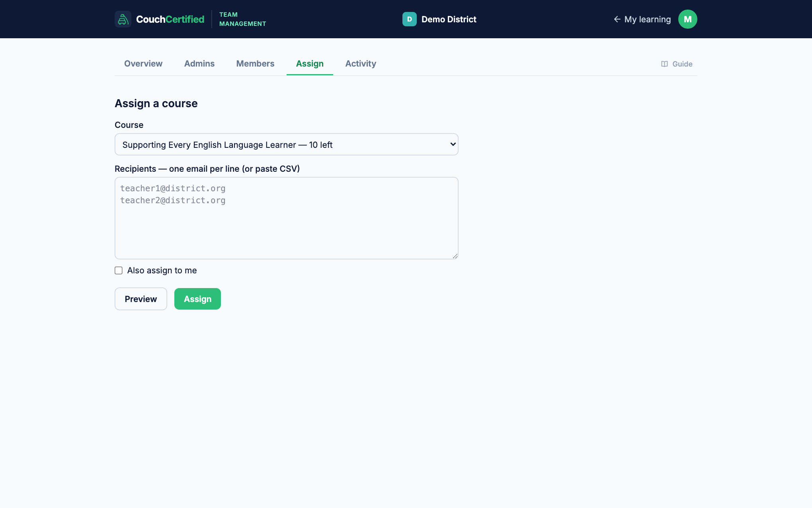
Task: Open the Members tab
Action: 255,64
